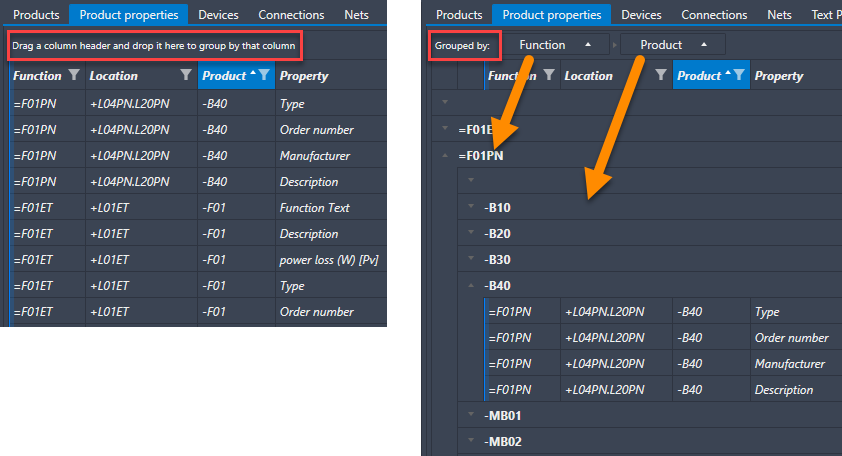Open Location filter in right grouped panel
842x456 pixels.
click(661, 75)
